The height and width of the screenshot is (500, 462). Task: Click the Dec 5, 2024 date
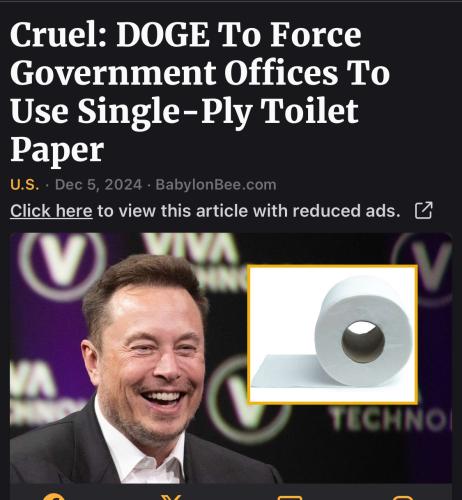coord(98,185)
